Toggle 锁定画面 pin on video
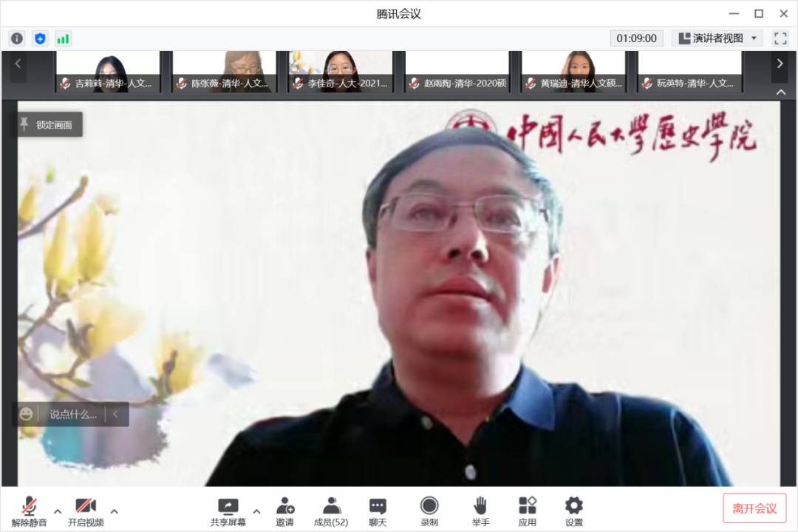 [x=49, y=125]
